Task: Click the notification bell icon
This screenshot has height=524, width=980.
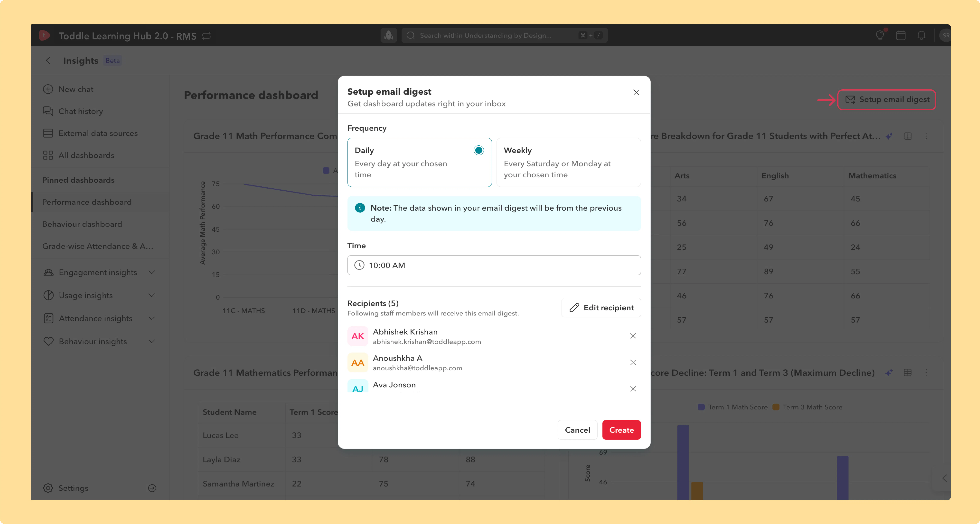Action: point(921,35)
